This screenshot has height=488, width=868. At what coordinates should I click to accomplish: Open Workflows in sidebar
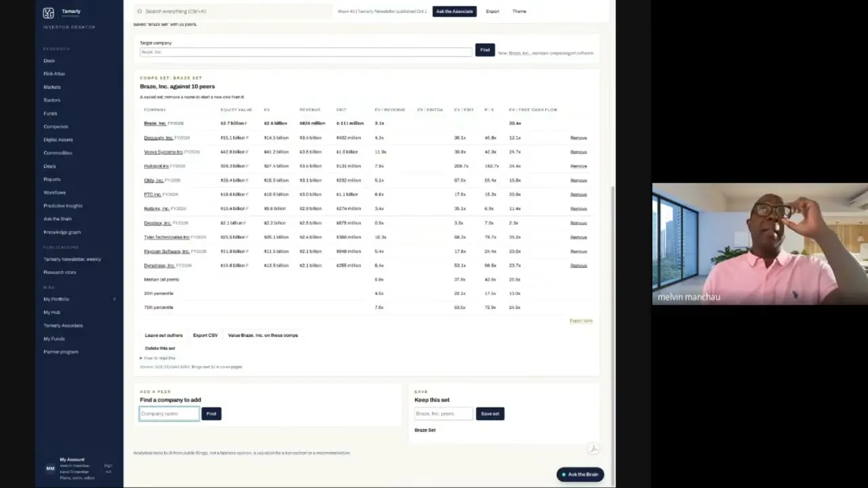55,192
